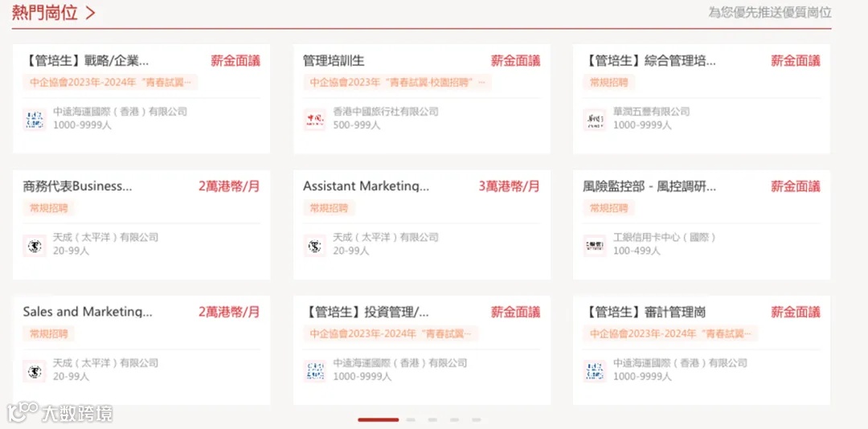Go to the fourth carousel page dot
Image resolution: width=868 pixels, height=429 pixels.
point(454,420)
